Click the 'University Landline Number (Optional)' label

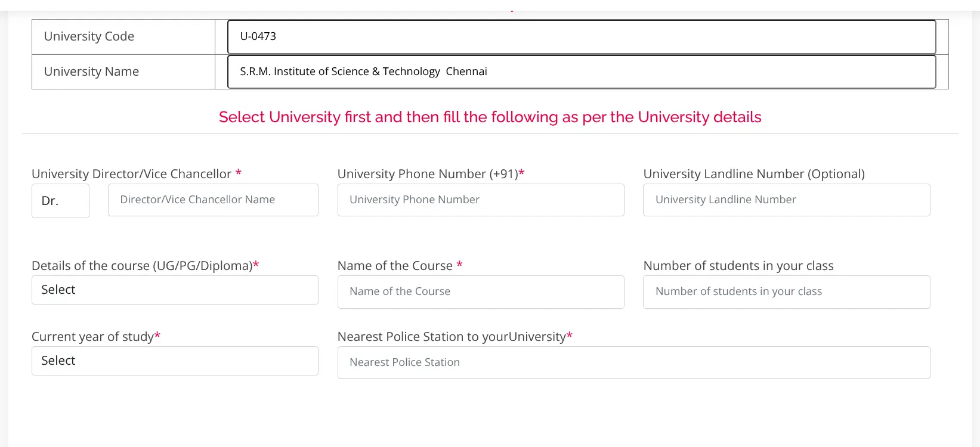coord(754,174)
